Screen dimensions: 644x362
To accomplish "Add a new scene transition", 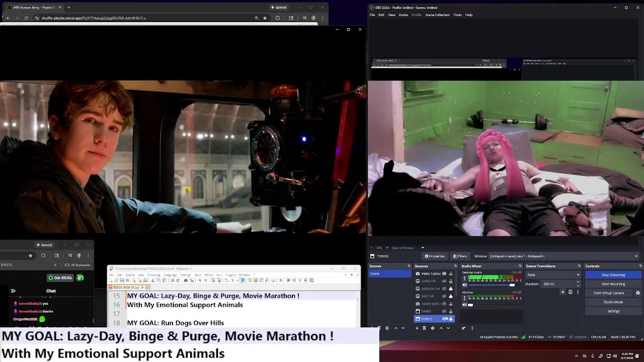I will click(x=562, y=292).
